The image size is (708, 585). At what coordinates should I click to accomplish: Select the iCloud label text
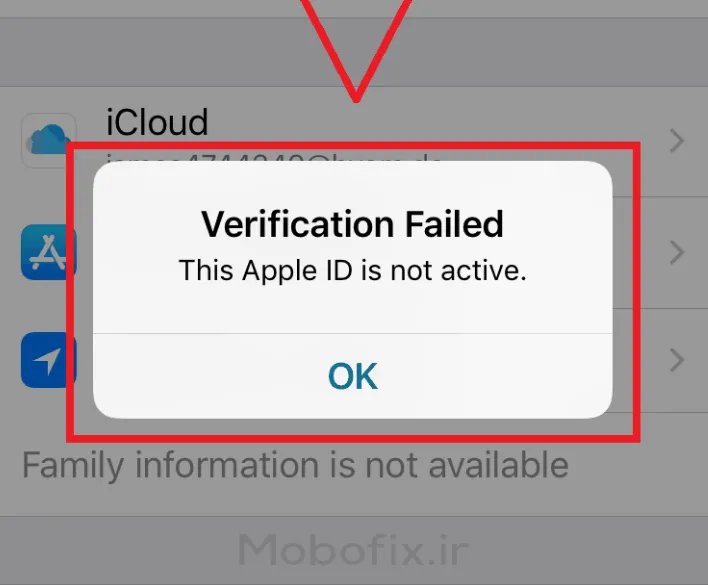[x=157, y=122]
